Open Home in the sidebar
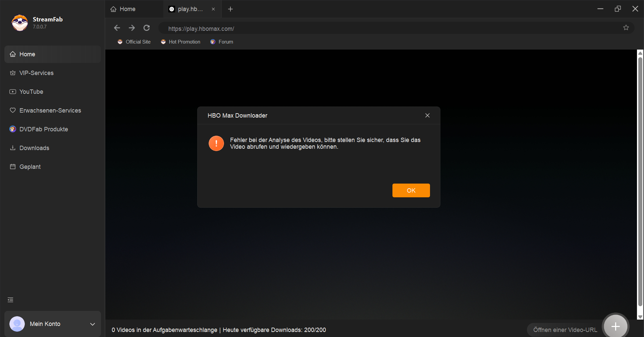 [53, 54]
